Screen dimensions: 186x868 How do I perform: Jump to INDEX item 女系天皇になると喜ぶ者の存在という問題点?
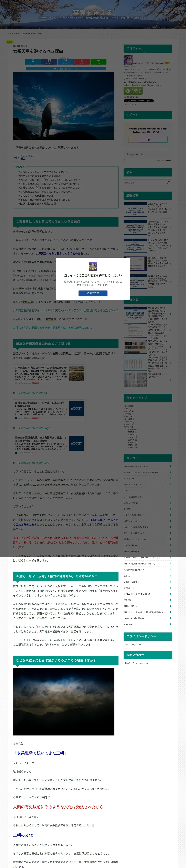(x=44, y=172)
